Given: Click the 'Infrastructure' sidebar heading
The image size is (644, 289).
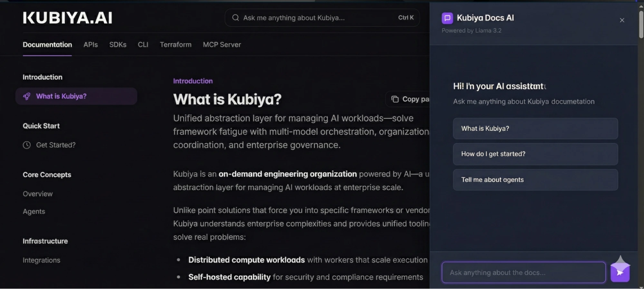Looking at the screenshot, I should [45, 241].
